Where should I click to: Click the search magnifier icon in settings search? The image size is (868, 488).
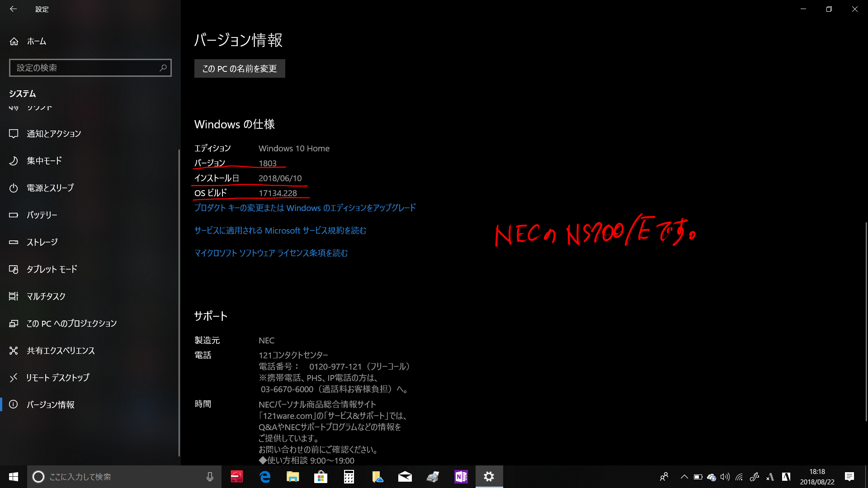tap(163, 68)
